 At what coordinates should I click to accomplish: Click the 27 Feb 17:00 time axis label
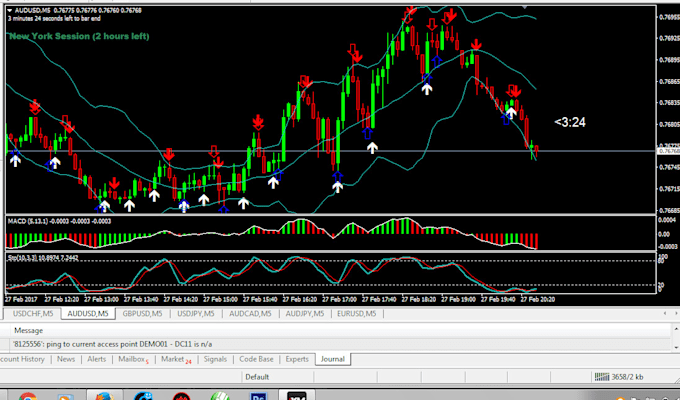click(339, 299)
